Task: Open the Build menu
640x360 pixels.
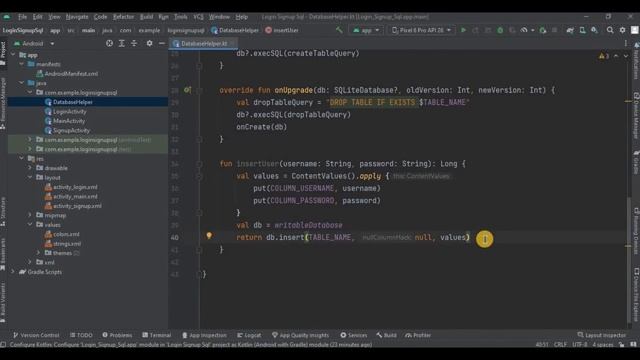Action: (x=146, y=17)
